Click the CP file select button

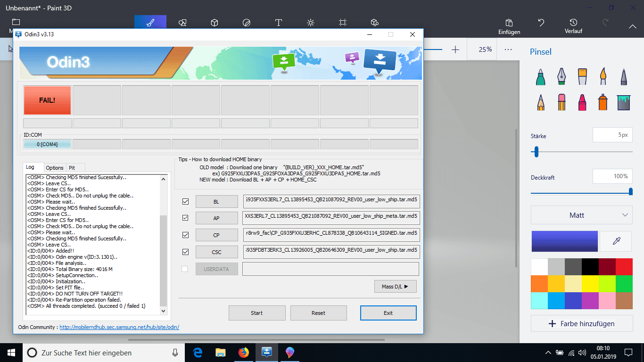point(216,235)
